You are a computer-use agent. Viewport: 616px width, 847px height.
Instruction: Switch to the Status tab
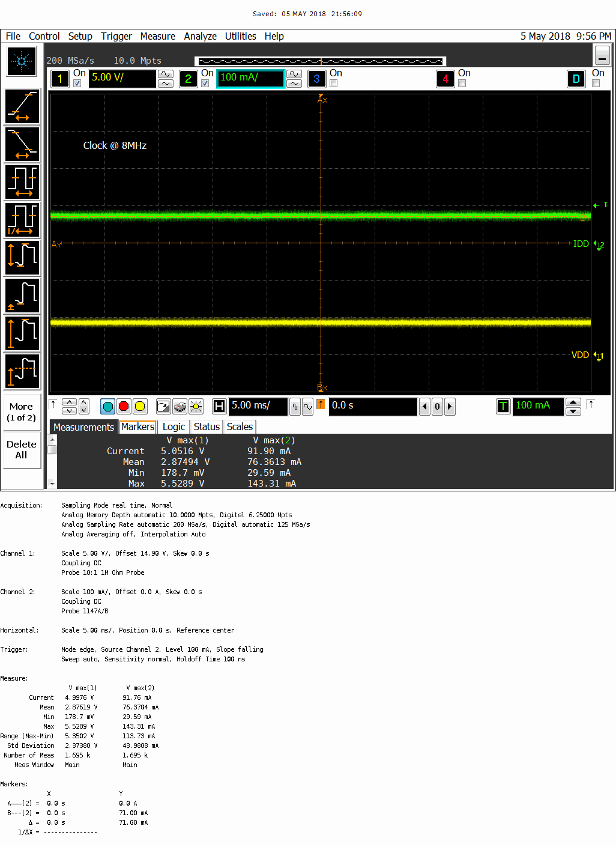[x=207, y=427]
